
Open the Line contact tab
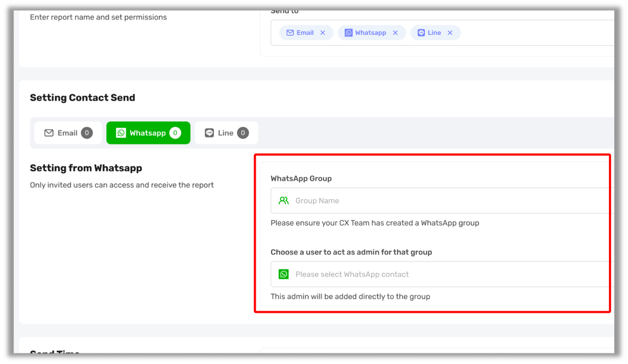tap(226, 133)
